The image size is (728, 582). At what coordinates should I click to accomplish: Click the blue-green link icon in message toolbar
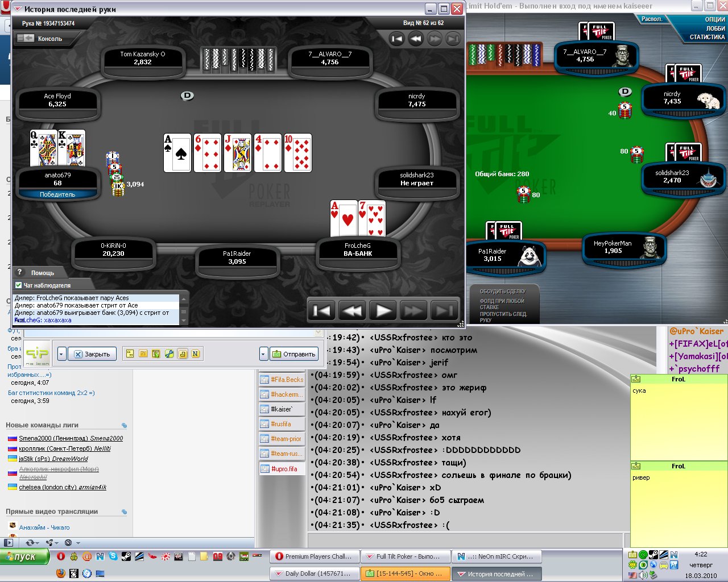169,354
